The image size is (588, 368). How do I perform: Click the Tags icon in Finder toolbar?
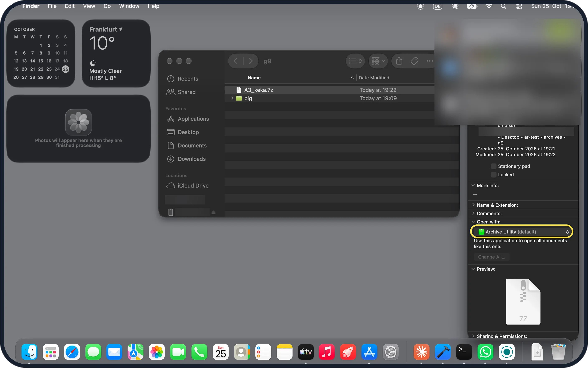tap(414, 61)
